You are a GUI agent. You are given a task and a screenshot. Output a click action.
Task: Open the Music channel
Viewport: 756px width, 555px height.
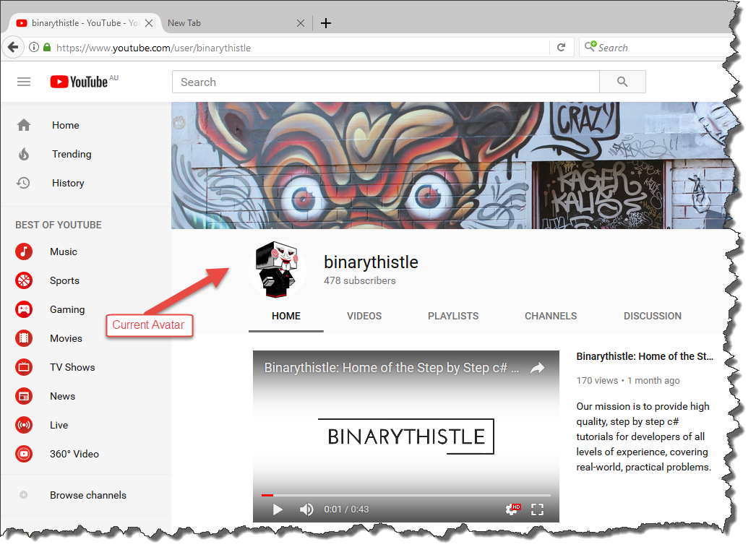[x=63, y=251]
